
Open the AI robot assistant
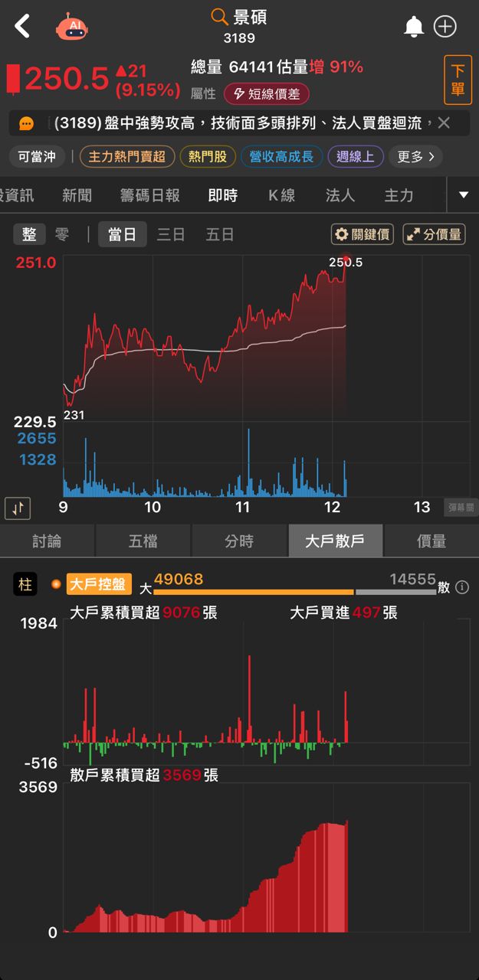(x=74, y=27)
